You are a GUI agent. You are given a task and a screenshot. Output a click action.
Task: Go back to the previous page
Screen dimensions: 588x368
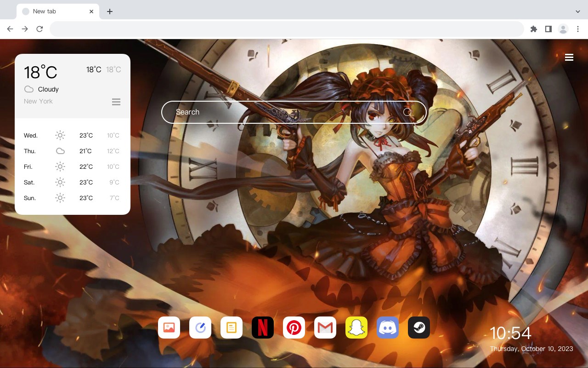(x=10, y=29)
